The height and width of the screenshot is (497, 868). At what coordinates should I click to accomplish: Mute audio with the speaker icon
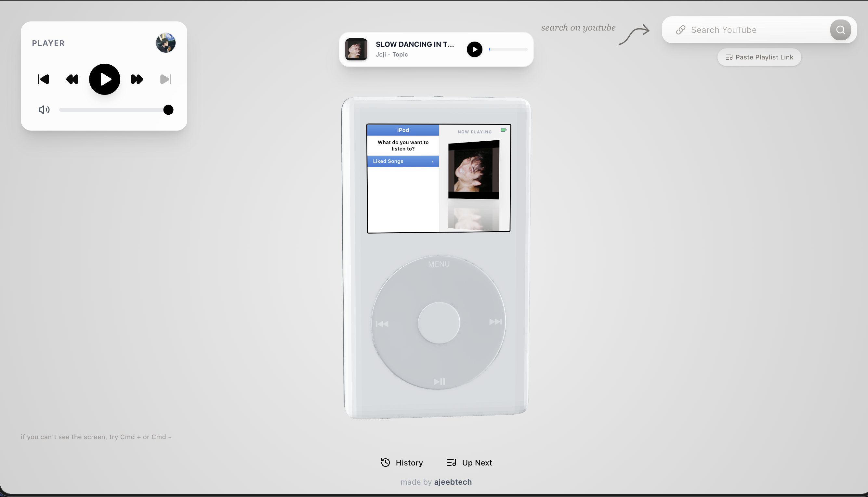pos(44,109)
